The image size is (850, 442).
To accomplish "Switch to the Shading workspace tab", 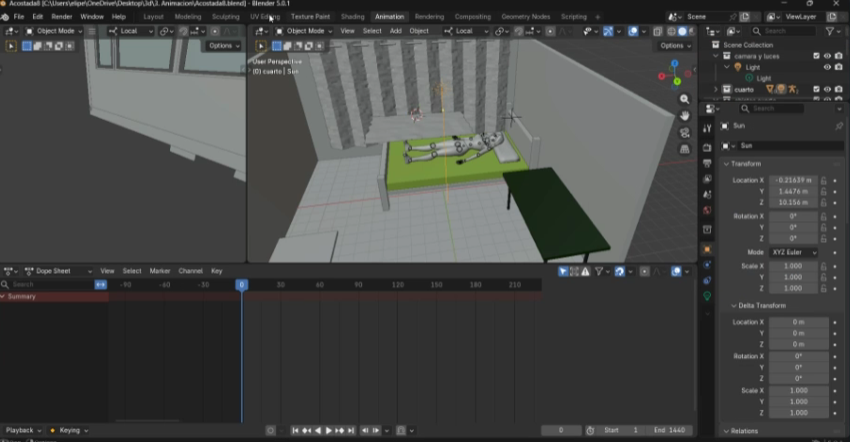I will pyautogui.click(x=352, y=17).
